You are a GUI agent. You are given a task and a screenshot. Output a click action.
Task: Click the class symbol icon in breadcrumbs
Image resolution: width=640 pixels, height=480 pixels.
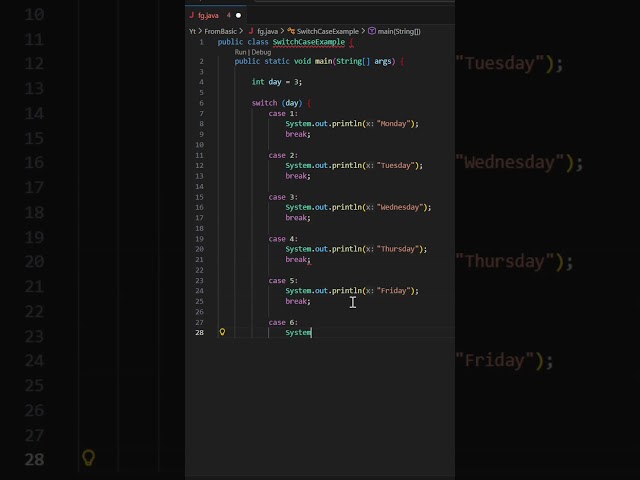pyautogui.click(x=291, y=31)
